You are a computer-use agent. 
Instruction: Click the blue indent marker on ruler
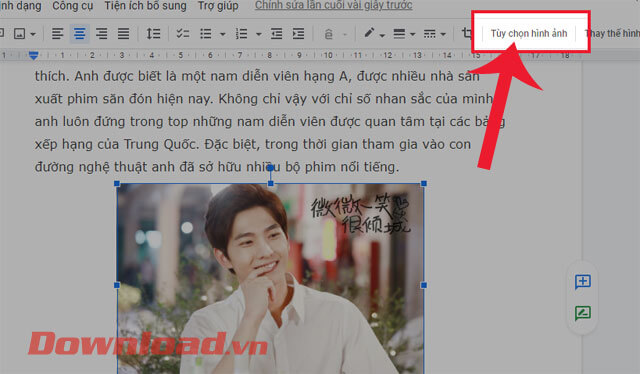(x=33, y=56)
